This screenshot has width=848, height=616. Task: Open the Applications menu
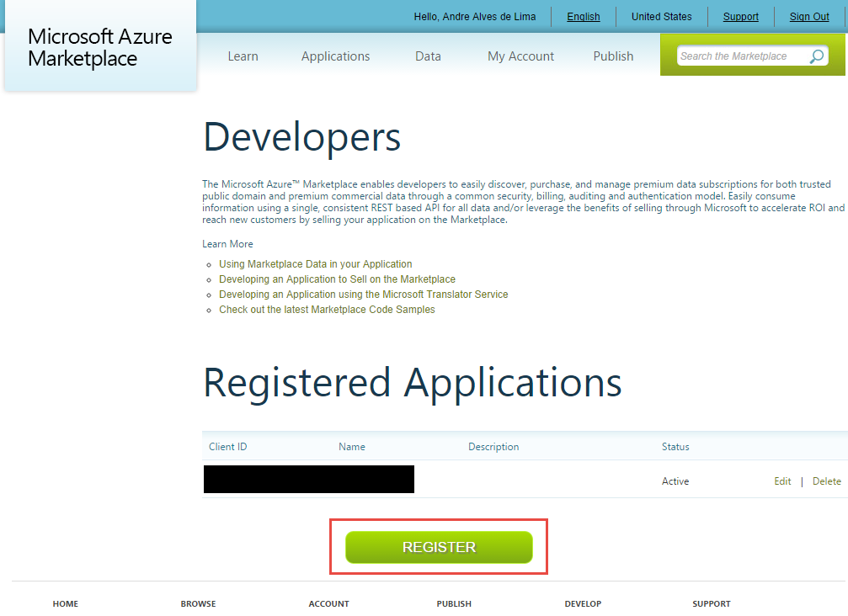(335, 56)
